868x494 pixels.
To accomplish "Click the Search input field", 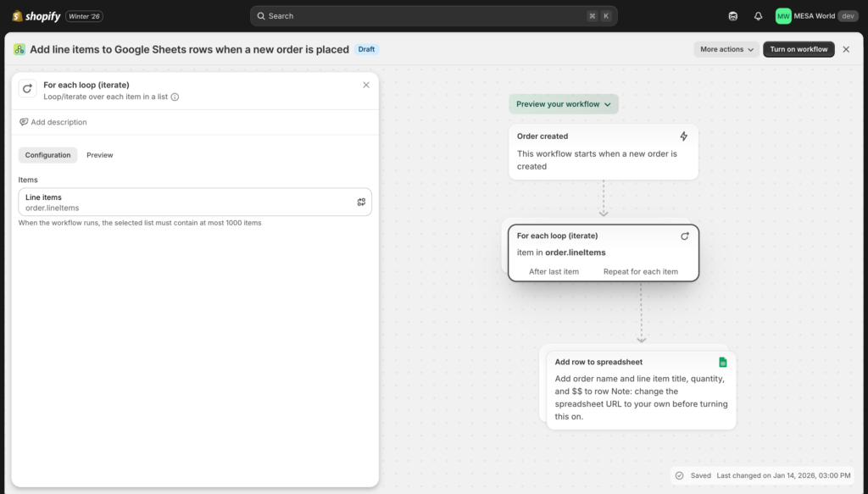I will 433,16.
